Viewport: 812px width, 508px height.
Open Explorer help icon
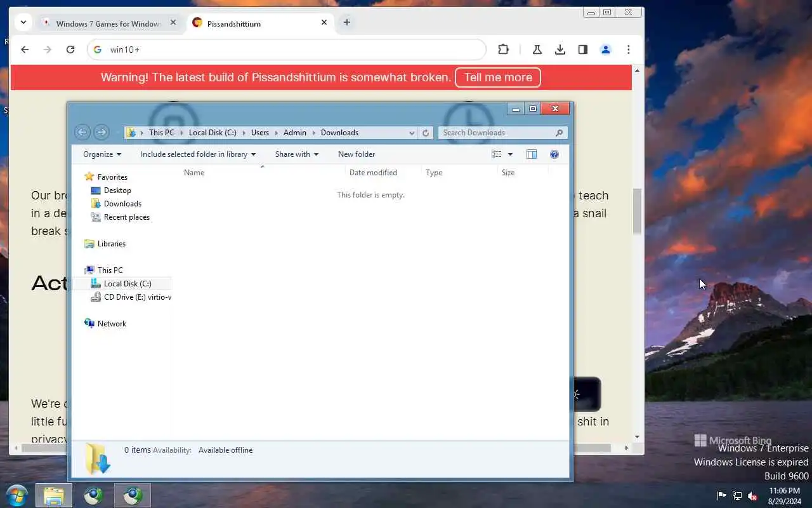(x=554, y=154)
